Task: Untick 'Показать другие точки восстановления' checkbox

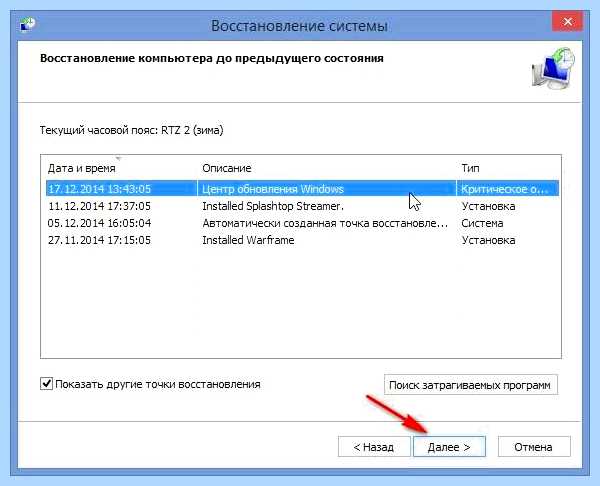Action: 46,383
